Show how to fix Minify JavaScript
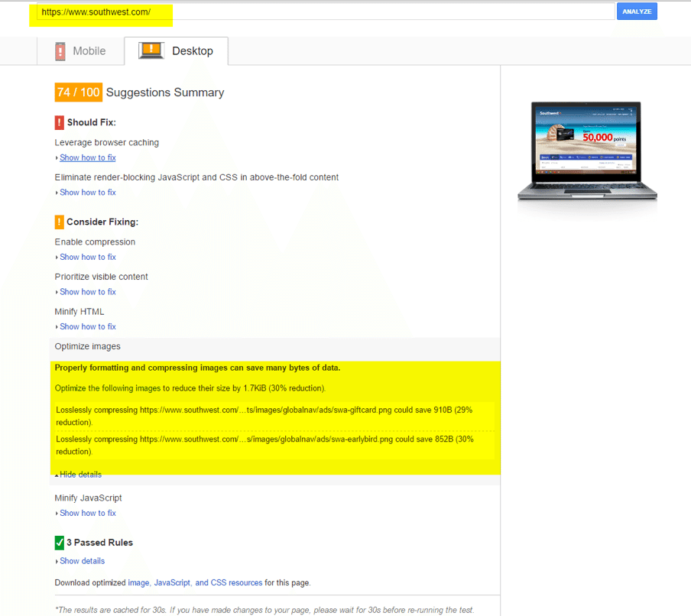This screenshot has width=691, height=616. click(x=87, y=514)
